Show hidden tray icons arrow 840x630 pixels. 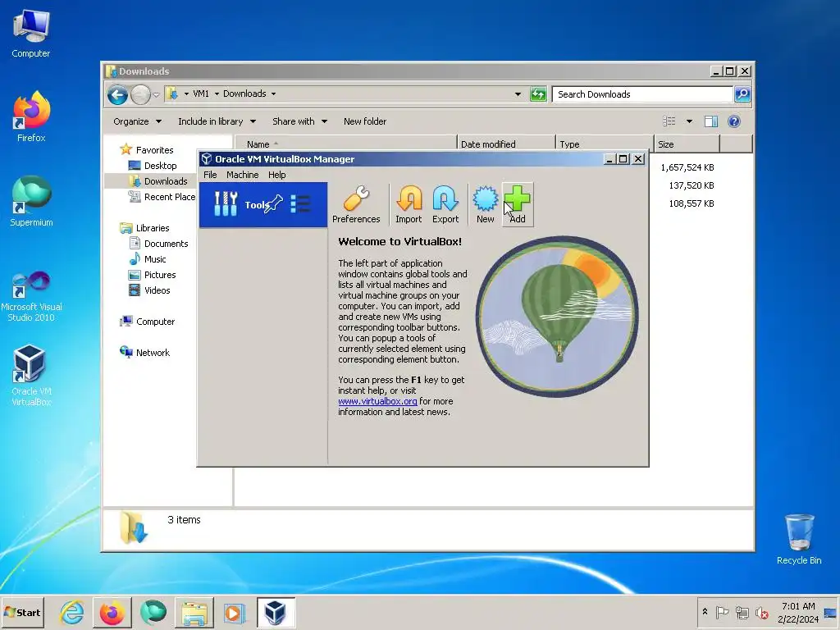coord(705,612)
